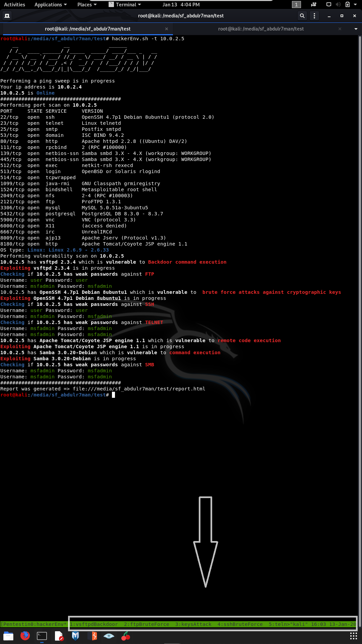Image resolution: width=362 pixels, height=644 pixels.
Task: Click 'brute force attacks against cryptographic keys' text
Action: click(x=271, y=292)
